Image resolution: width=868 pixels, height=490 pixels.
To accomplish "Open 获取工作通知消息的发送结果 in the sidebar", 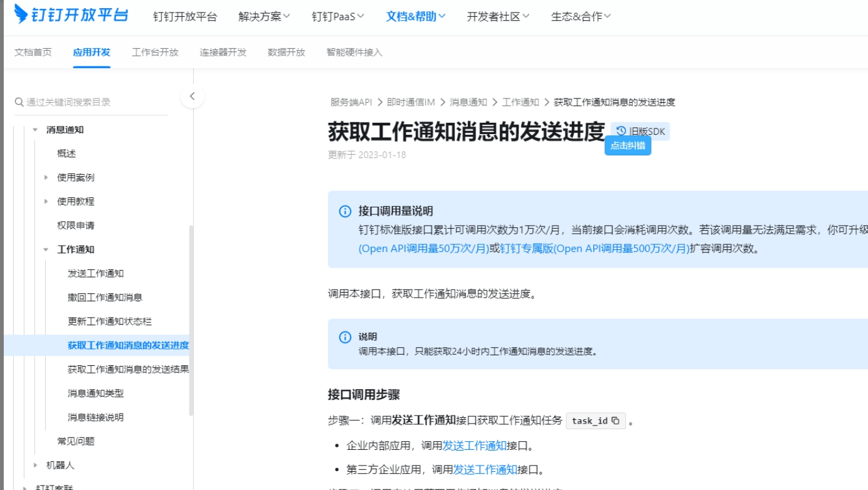I will pos(128,369).
